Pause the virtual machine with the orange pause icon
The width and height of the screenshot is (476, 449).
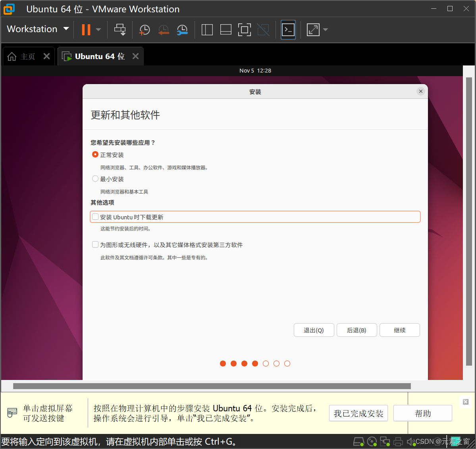pos(86,30)
